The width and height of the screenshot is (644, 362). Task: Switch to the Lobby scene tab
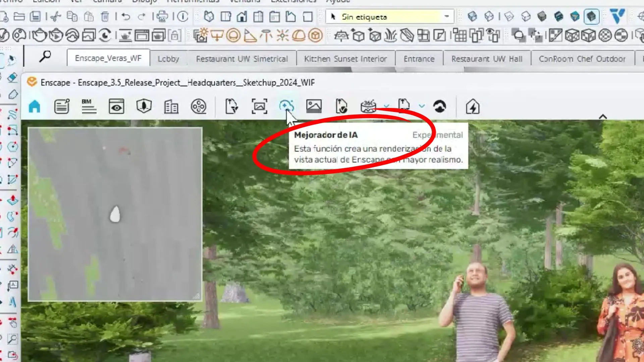(168, 59)
